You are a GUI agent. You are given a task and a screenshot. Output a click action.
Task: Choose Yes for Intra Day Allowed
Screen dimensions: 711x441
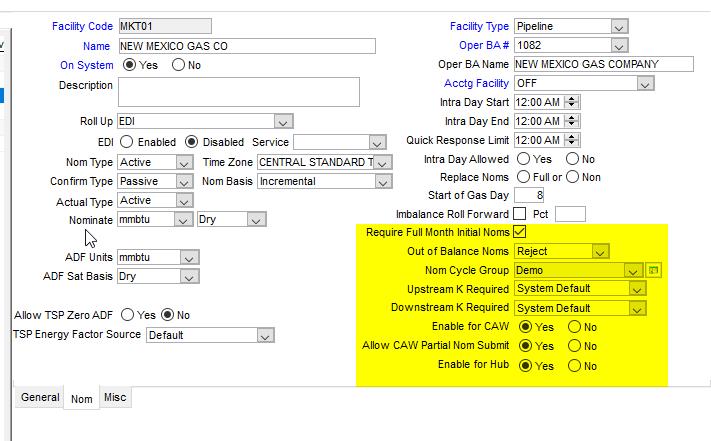pos(522,159)
